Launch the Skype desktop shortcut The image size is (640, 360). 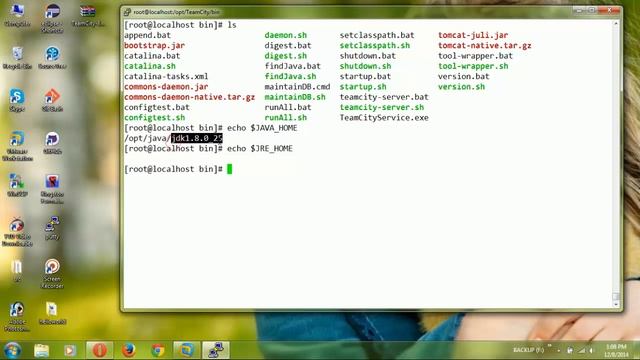[17, 100]
